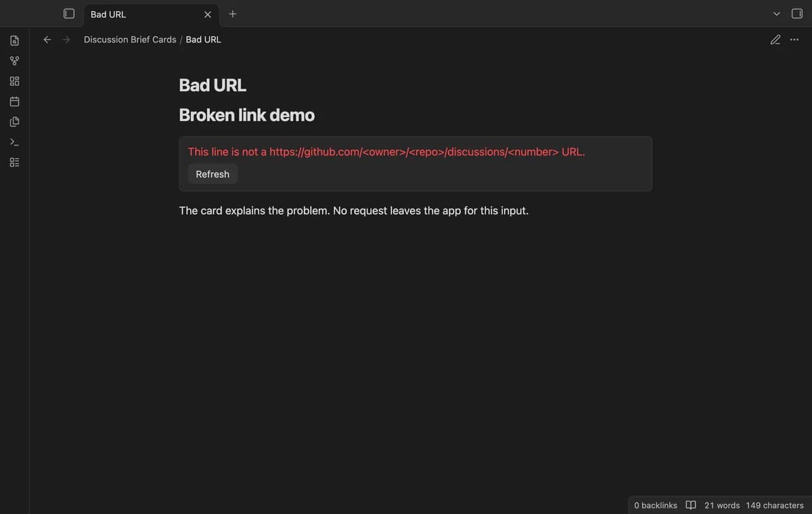Click the reading view book icon in status bar

[691, 505]
